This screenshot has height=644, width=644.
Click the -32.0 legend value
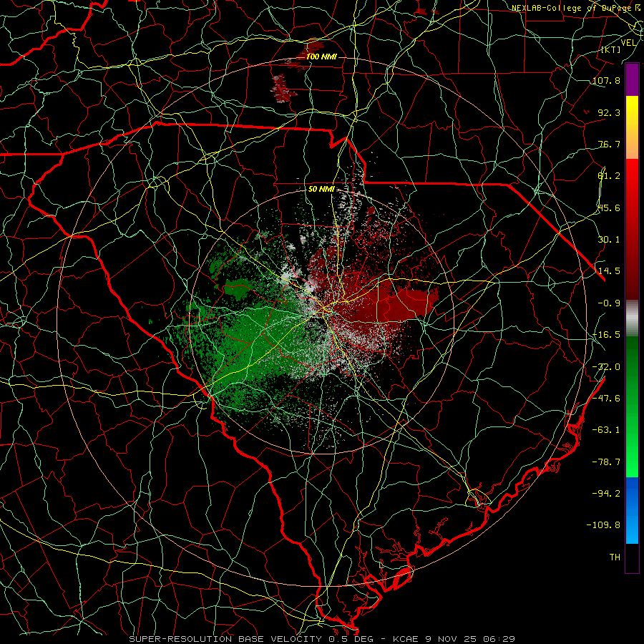coord(606,367)
